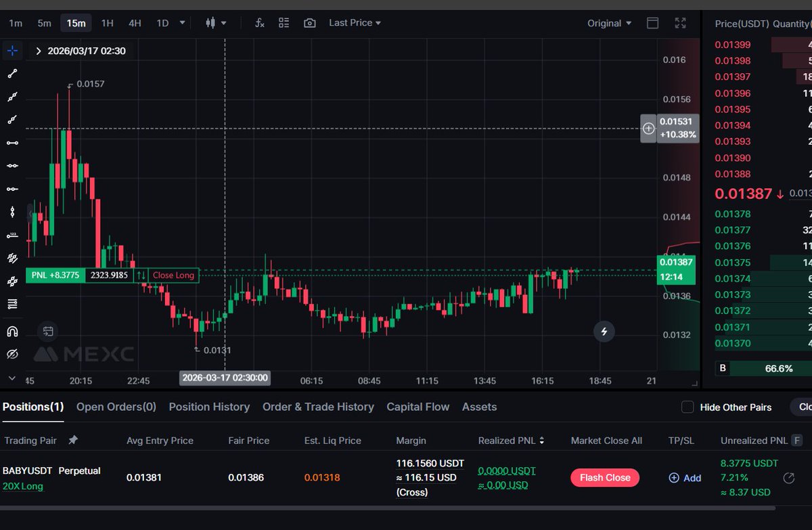Click the BABYUSDT Perpetual pair name

pyautogui.click(x=51, y=470)
